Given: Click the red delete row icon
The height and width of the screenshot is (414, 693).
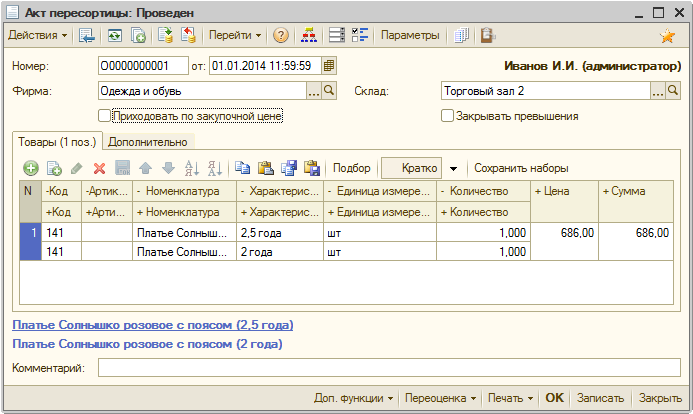Looking at the screenshot, I should point(99,168).
